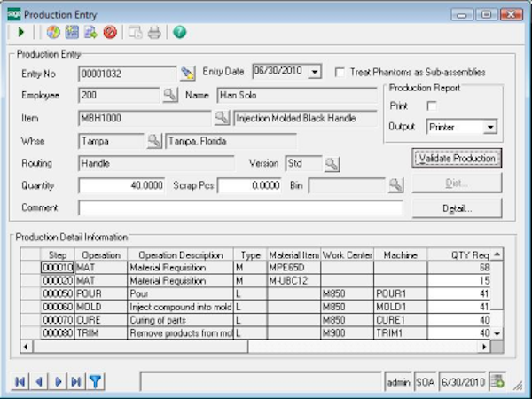The width and height of the screenshot is (532, 399).
Task: Enable Treat Phantoms as Sub-assemblies checkbox
Action: (340, 73)
